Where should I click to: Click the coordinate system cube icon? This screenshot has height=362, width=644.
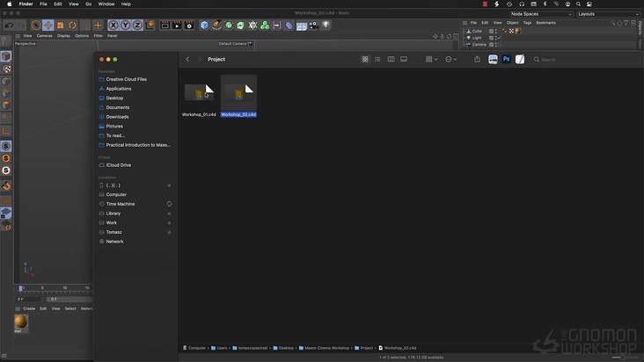(x=150, y=25)
